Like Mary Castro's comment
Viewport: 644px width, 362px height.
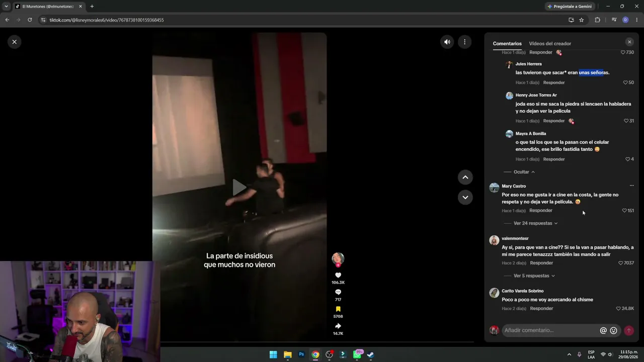tap(625, 211)
